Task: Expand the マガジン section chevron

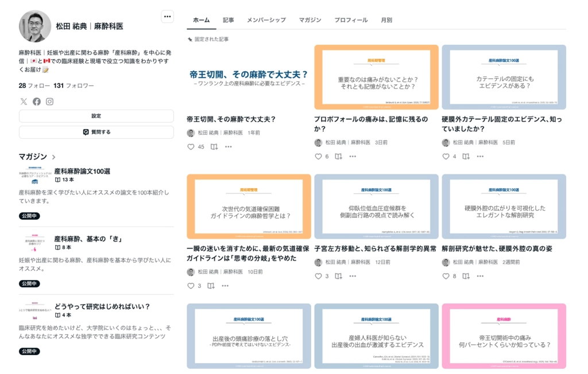Action: click(53, 157)
